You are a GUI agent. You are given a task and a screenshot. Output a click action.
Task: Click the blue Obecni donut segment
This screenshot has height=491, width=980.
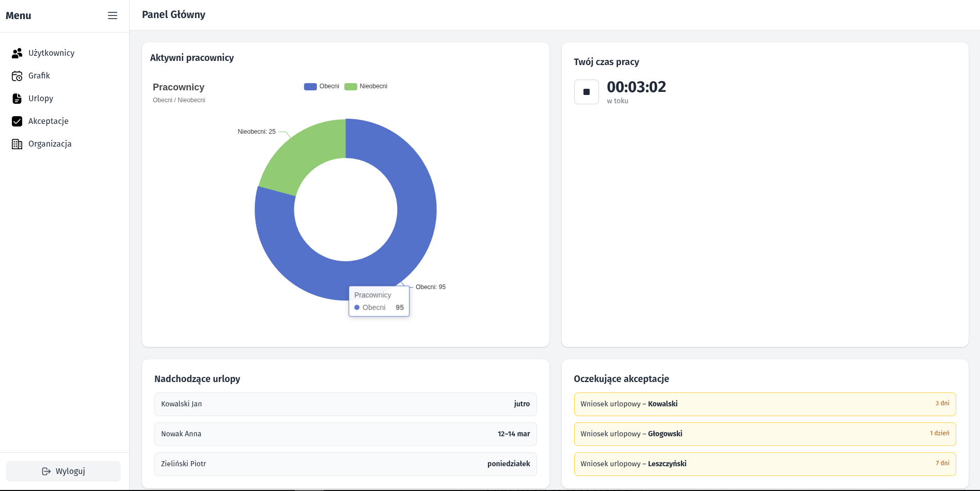click(x=413, y=217)
